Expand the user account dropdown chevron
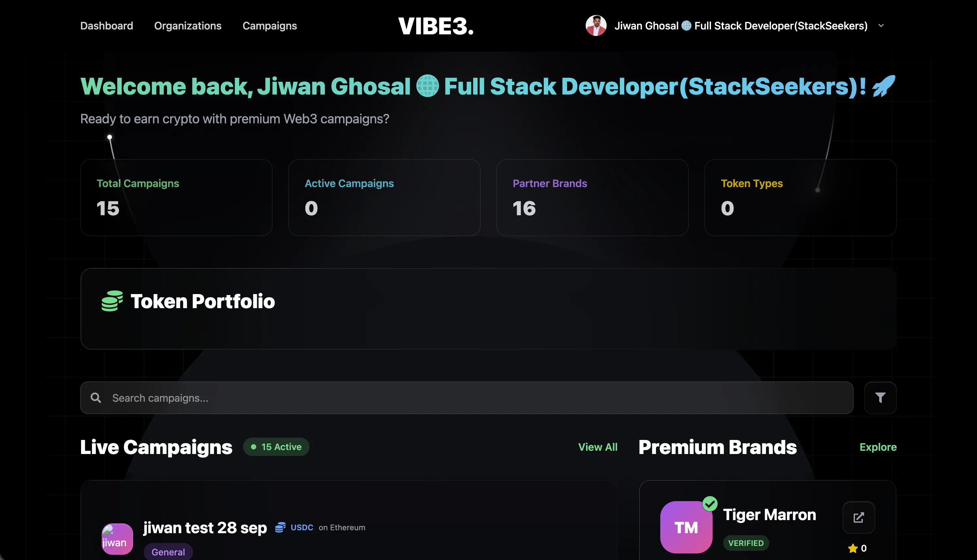The image size is (977, 560). (881, 26)
